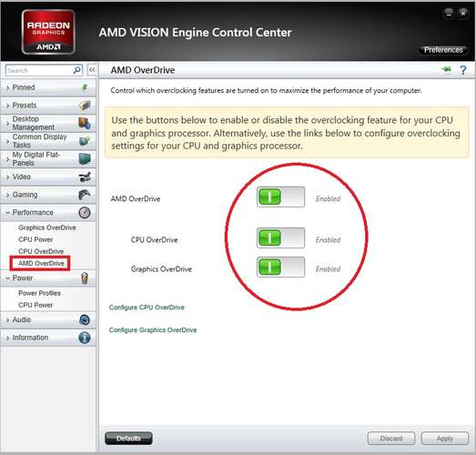Viewport: 476px width, 455px height.
Task: Click the Gaming controller icon
Action: [85, 195]
